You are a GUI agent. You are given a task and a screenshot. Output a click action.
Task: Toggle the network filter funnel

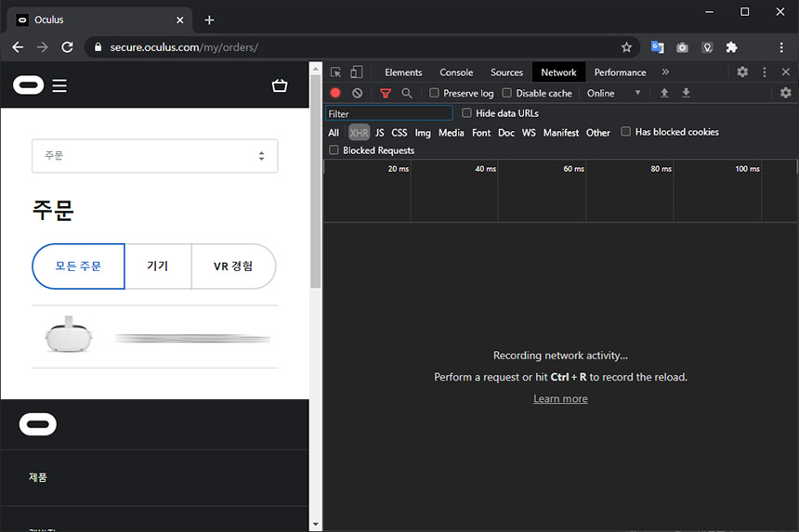(x=386, y=93)
